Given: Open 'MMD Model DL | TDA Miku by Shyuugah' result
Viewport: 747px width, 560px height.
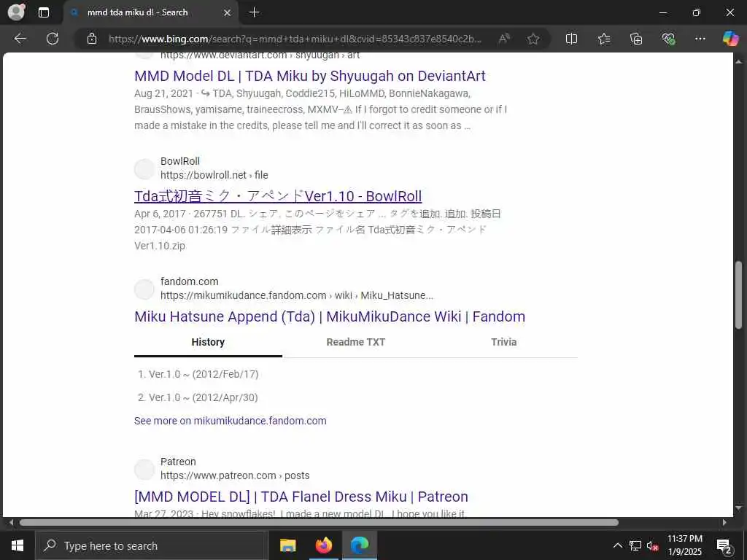Looking at the screenshot, I should (x=309, y=76).
